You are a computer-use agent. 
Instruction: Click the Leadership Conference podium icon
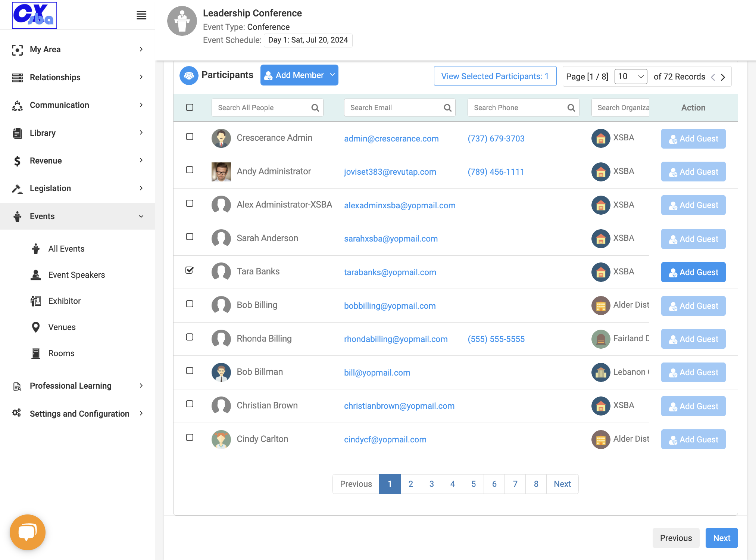(x=182, y=21)
